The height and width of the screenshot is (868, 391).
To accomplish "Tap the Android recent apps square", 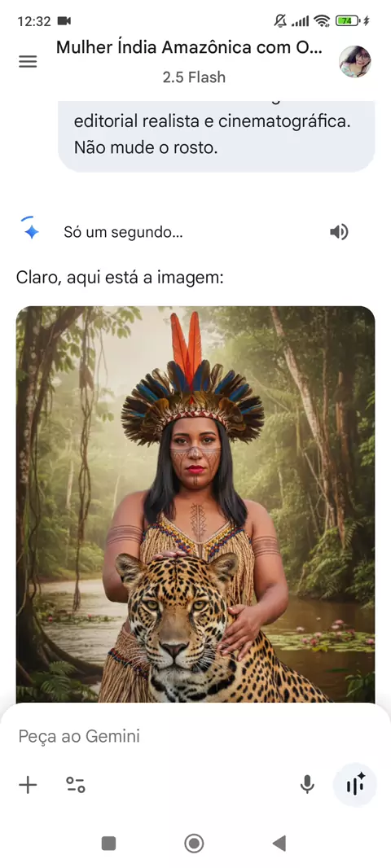I will pos(108,844).
